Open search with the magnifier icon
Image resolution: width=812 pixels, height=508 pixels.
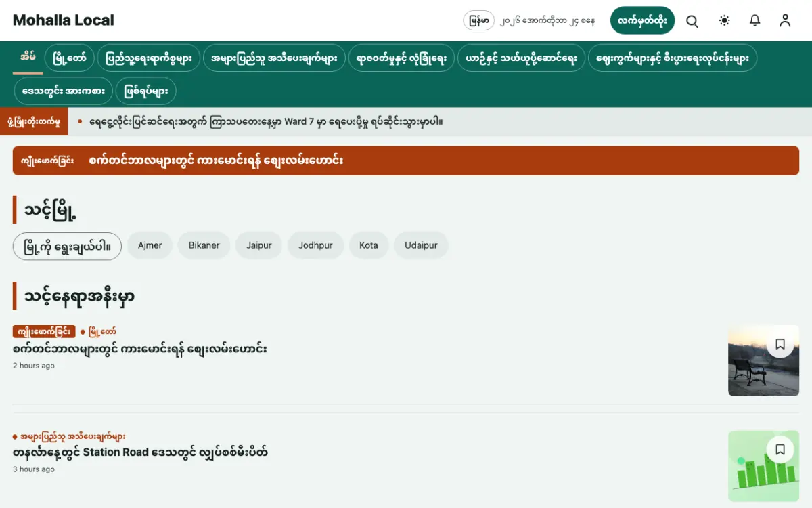692,20
